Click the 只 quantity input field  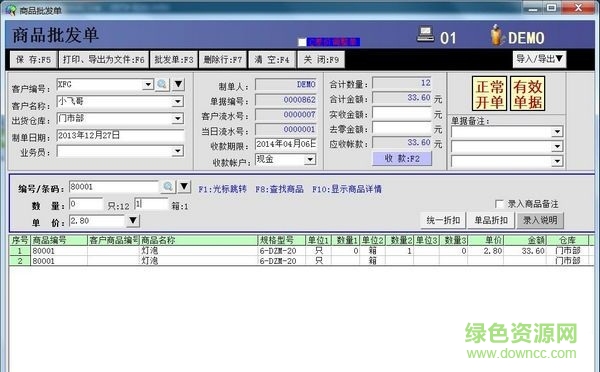(x=86, y=204)
